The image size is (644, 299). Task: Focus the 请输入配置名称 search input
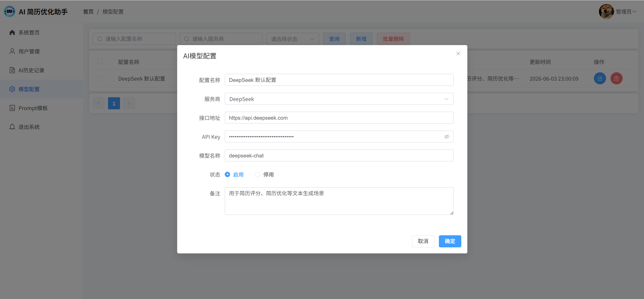tap(134, 39)
